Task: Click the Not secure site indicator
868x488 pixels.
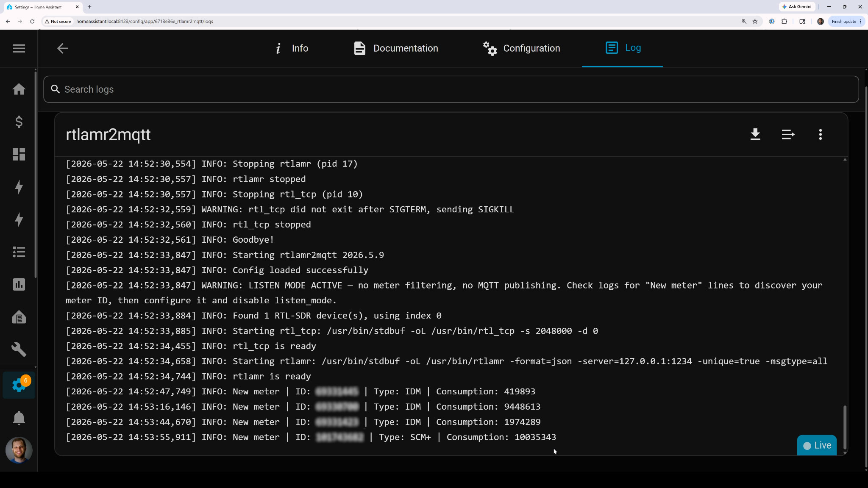Action: (x=58, y=21)
